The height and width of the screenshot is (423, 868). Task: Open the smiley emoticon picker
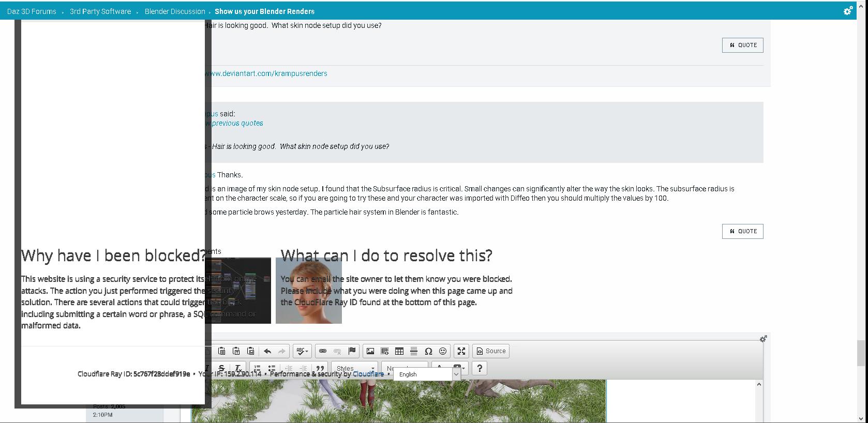click(x=443, y=351)
